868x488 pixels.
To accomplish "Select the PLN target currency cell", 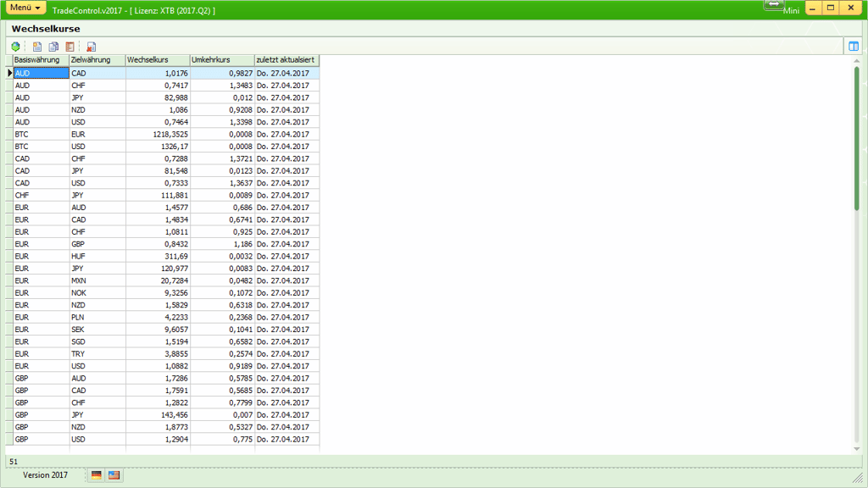I will tap(97, 317).
